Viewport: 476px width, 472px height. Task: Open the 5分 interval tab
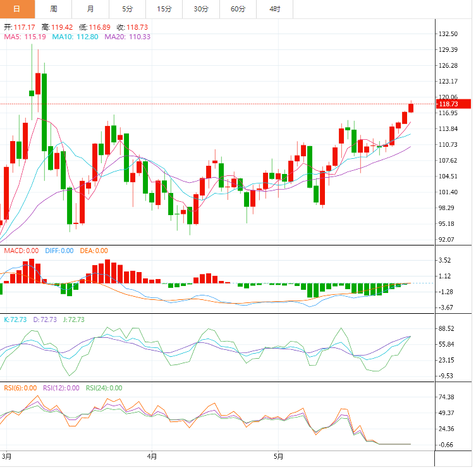coord(127,9)
